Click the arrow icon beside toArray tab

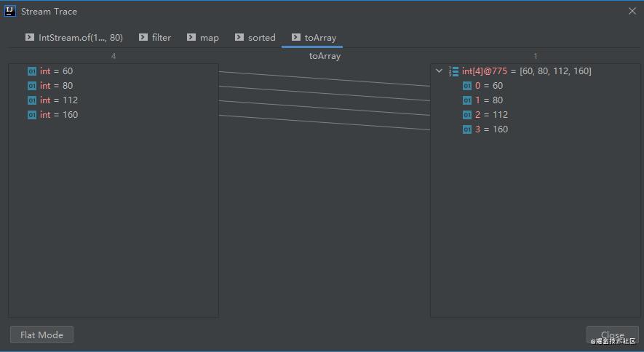tap(295, 37)
